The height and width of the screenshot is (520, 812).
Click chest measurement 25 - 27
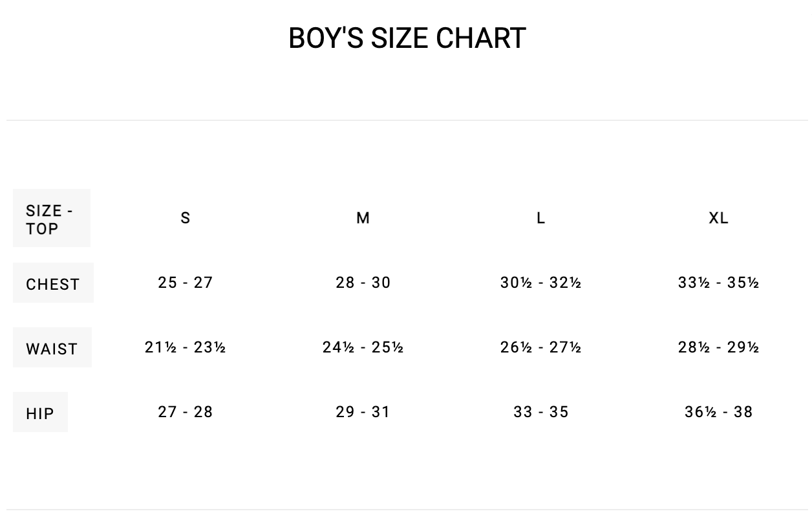tap(186, 283)
